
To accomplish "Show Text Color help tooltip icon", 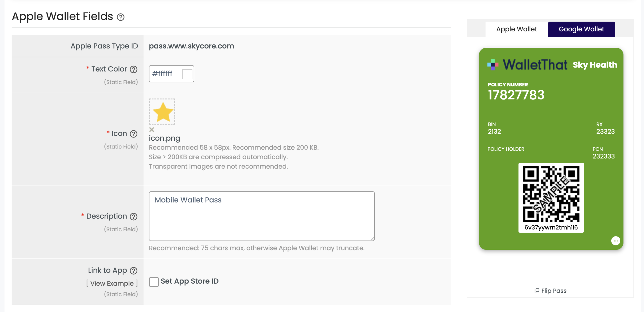I will pos(134,69).
